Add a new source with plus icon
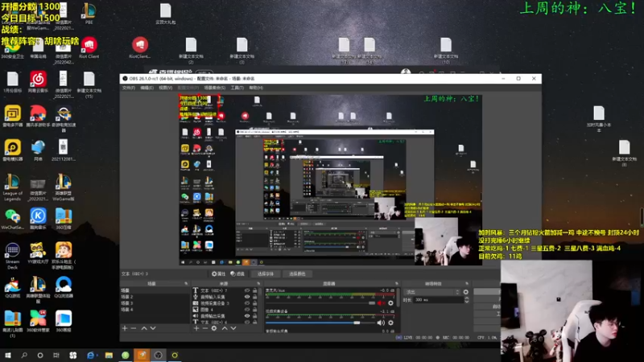This screenshot has height=362, width=644. point(196,328)
